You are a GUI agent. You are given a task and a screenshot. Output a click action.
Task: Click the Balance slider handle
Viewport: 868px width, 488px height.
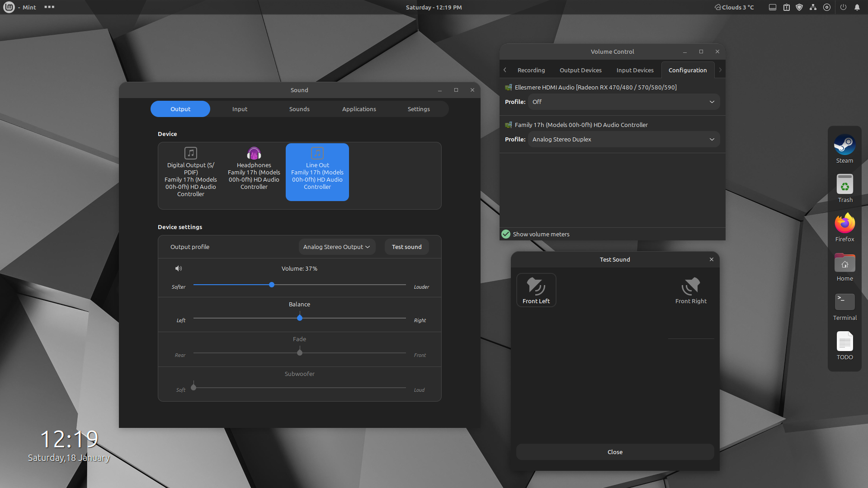(300, 318)
